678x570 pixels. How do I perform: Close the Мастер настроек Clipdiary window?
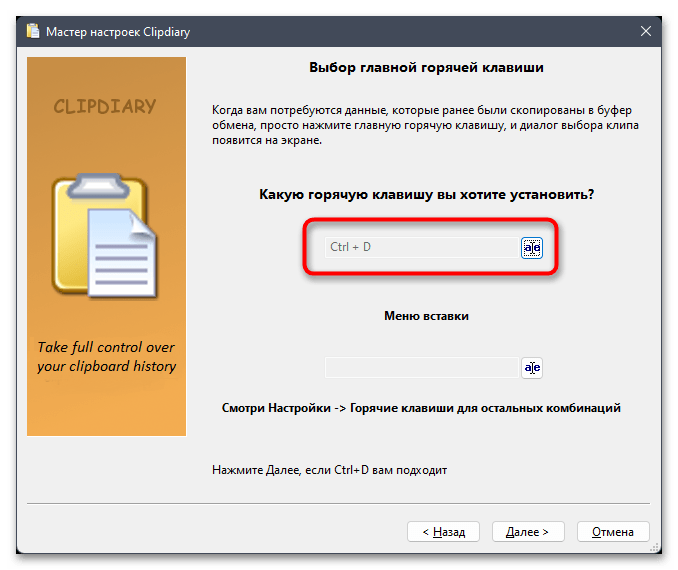[x=646, y=31]
